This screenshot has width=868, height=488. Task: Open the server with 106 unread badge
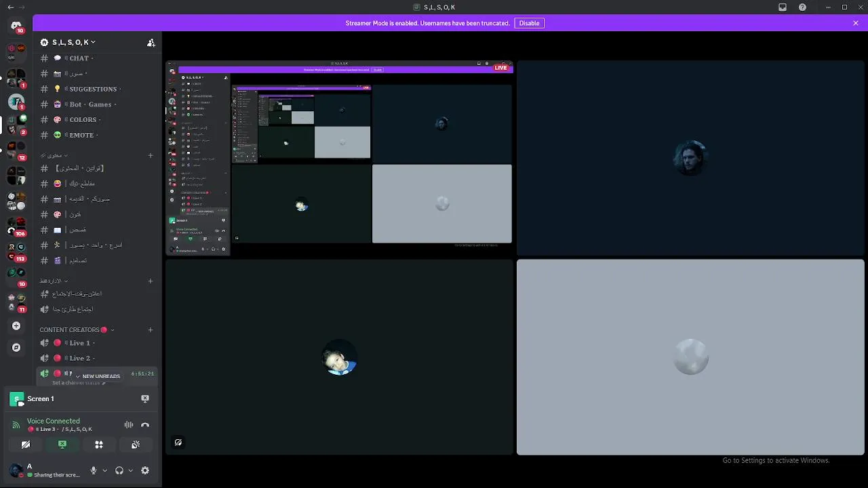pyautogui.click(x=16, y=227)
